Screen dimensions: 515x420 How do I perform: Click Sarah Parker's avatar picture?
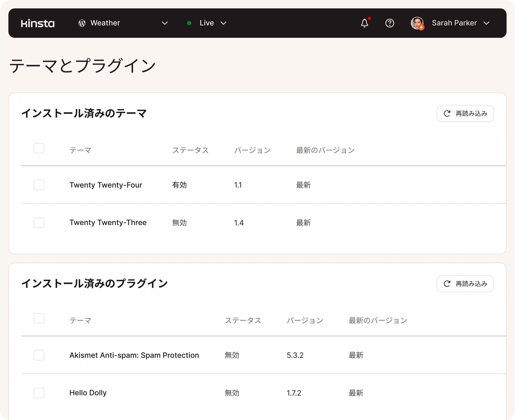417,23
